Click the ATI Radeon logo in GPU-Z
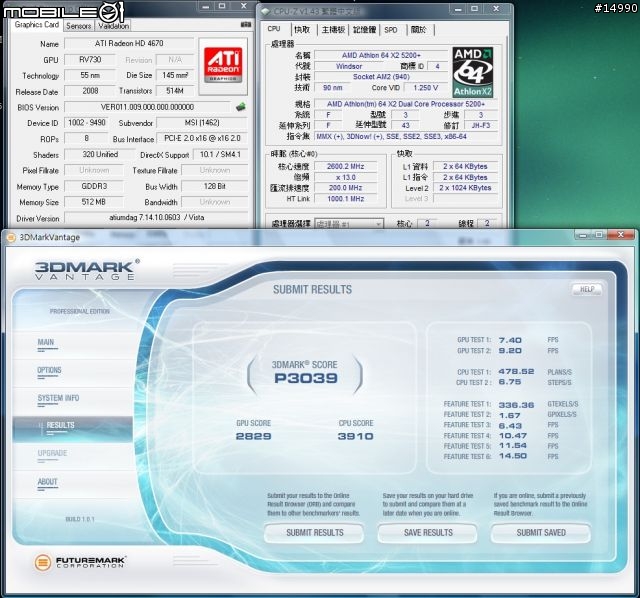Screen dimensions: 640x598 coord(223,66)
